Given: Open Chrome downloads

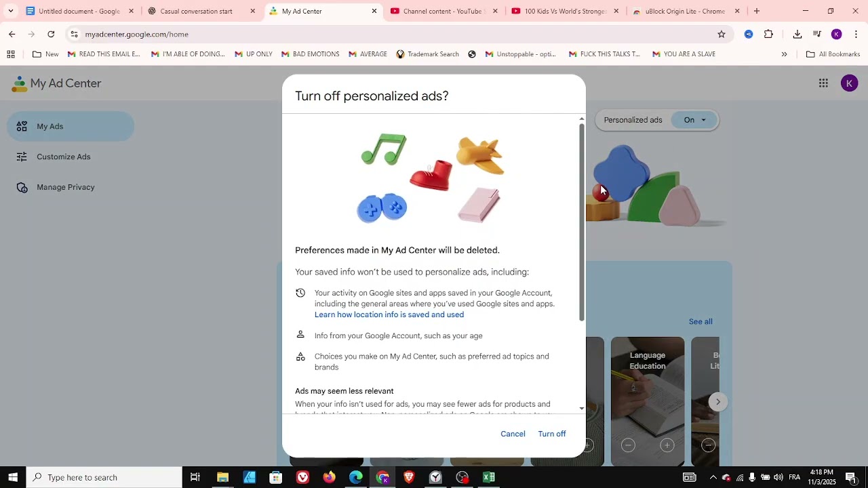Looking at the screenshot, I should coord(797,34).
